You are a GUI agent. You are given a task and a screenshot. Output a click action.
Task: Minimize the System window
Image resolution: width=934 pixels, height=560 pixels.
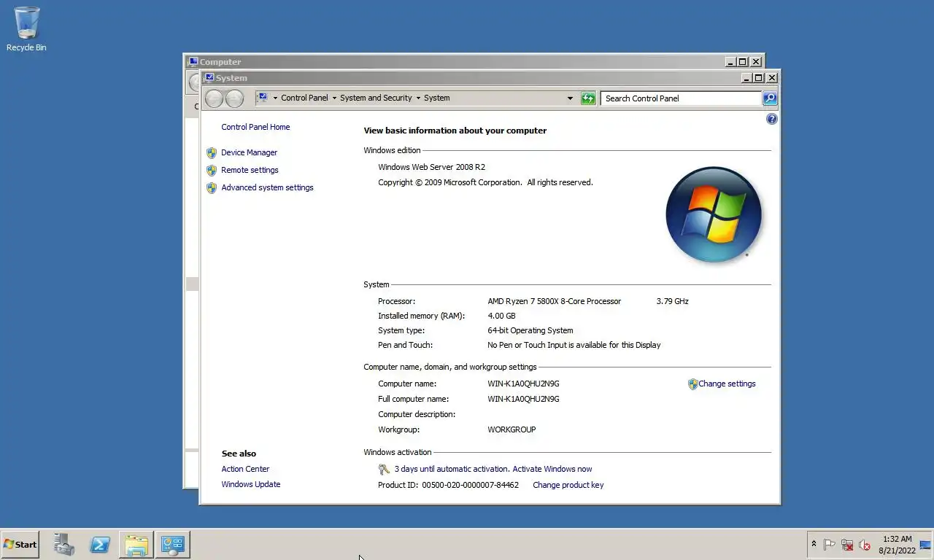click(746, 77)
